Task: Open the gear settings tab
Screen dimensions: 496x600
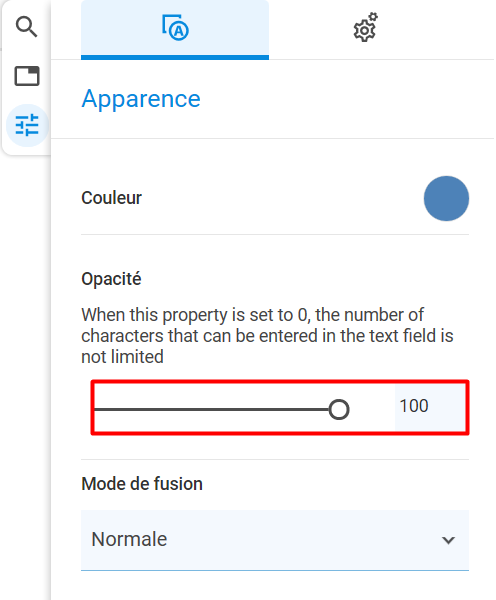Action: pyautogui.click(x=365, y=28)
